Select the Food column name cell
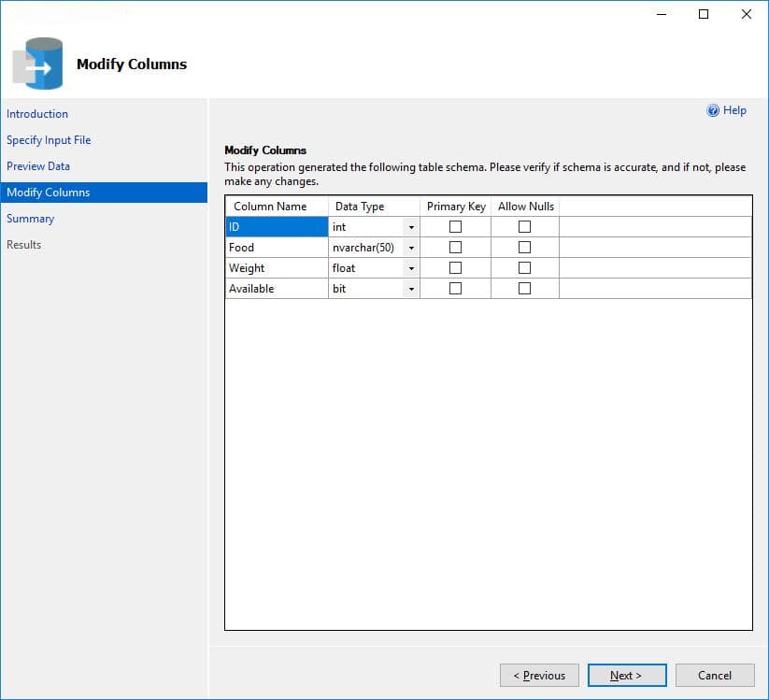Image resolution: width=769 pixels, height=700 pixels. 277,248
